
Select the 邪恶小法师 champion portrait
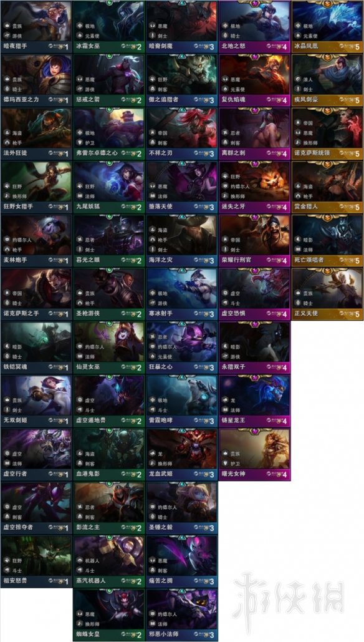click(x=182, y=608)
